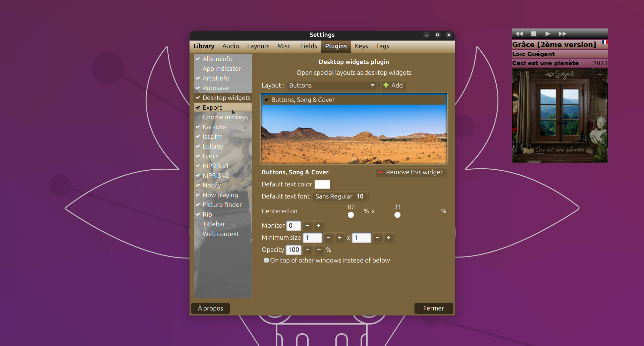The image size is (644, 346).
Task: Click the French flag icon in widget
Action: click(x=604, y=42)
